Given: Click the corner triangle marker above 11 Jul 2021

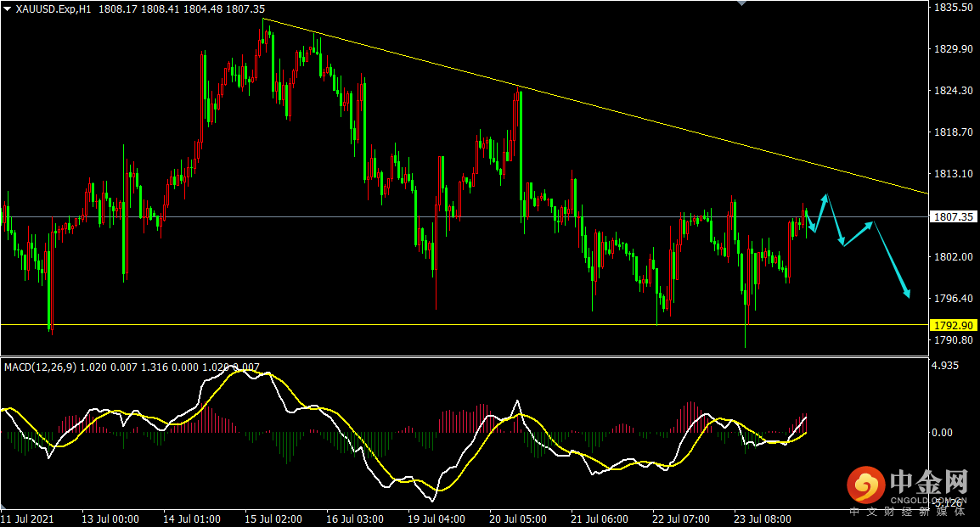Looking at the screenshot, I should pos(3,507).
